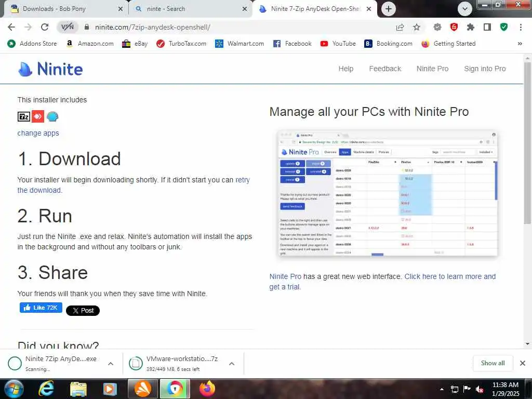Expand options for Ninite exe download
Viewport: 532px width, 399px height.
111,364
